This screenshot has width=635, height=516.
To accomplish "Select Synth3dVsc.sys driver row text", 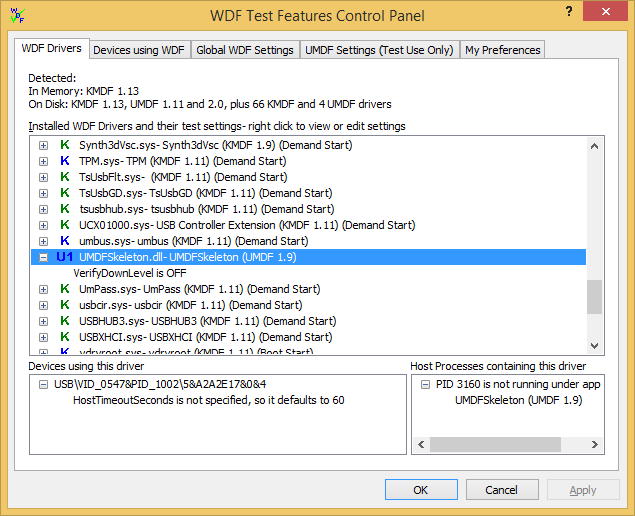I will [215, 145].
